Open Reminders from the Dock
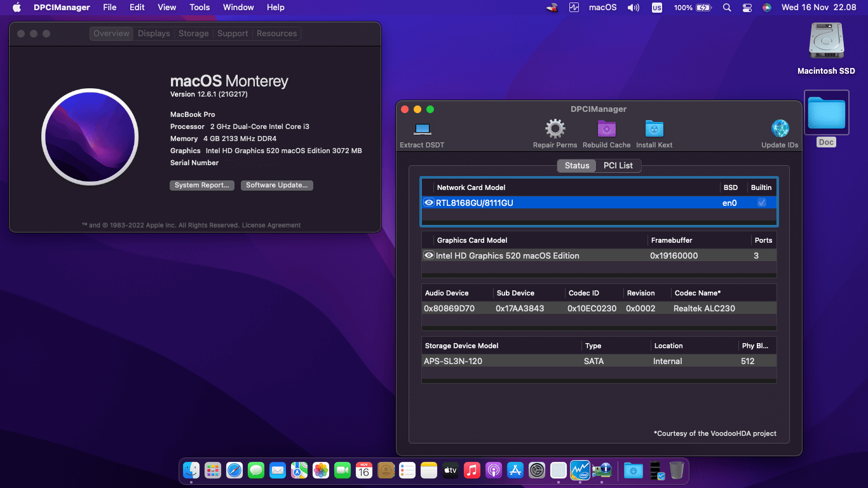The image size is (868, 488). [407, 470]
